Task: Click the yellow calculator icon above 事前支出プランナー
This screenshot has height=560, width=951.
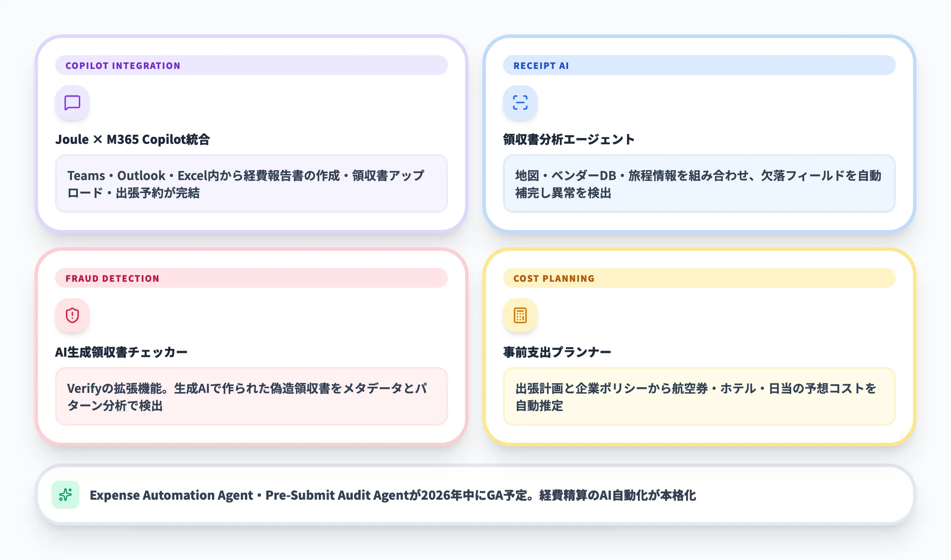Action: 520,316
